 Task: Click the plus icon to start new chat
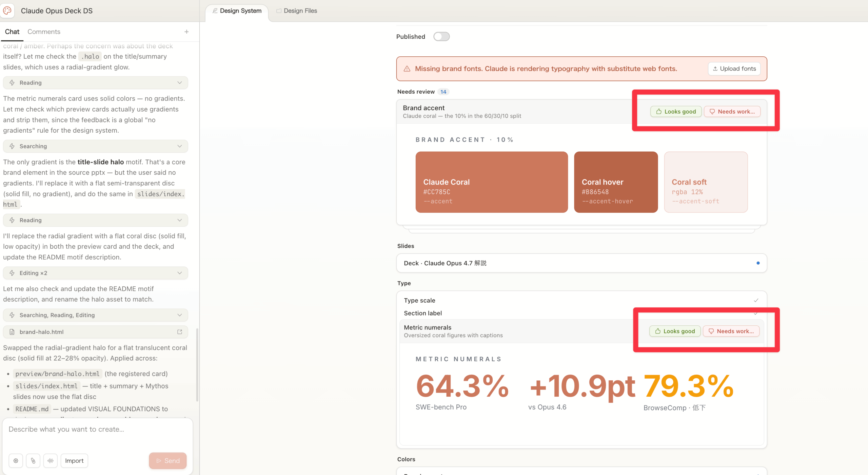click(186, 32)
